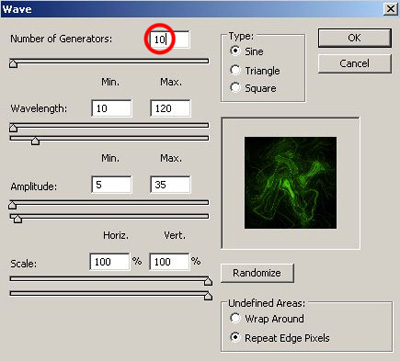Click the Amplitude Max field
The height and width of the screenshot is (361, 400).
pyautogui.click(x=170, y=185)
